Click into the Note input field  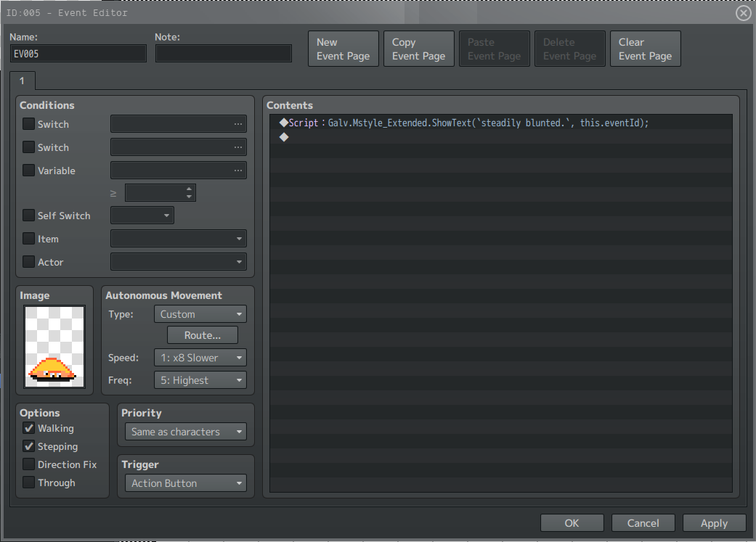pyautogui.click(x=223, y=54)
